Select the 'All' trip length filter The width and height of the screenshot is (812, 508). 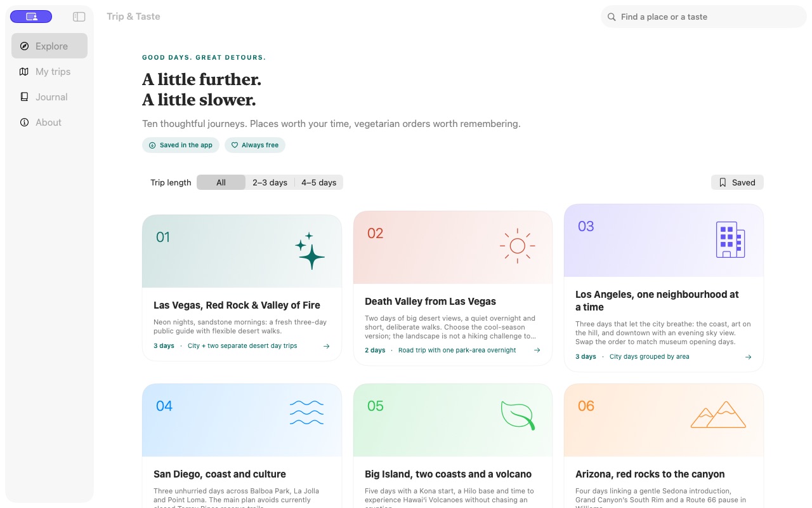(x=221, y=182)
